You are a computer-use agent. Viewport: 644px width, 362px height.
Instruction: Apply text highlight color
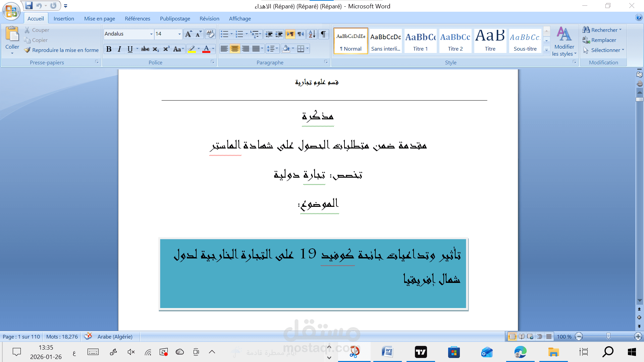coord(192,49)
